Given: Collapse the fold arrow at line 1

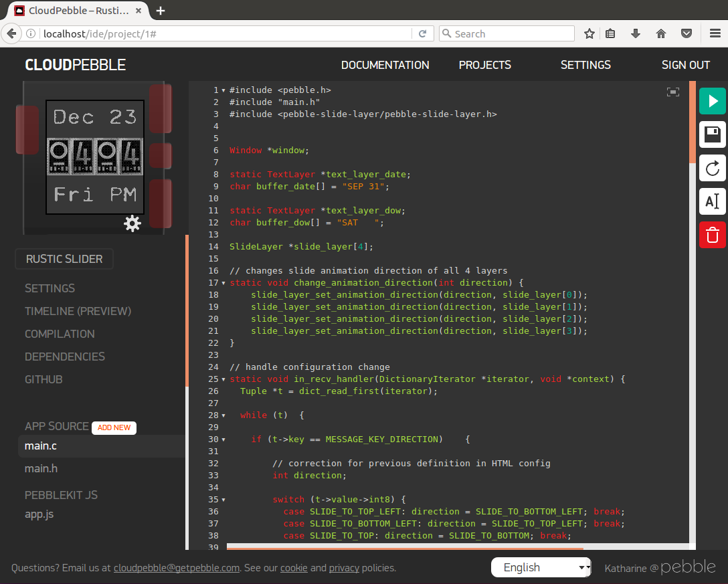Looking at the screenshot, I should click(x=223, y=90).
